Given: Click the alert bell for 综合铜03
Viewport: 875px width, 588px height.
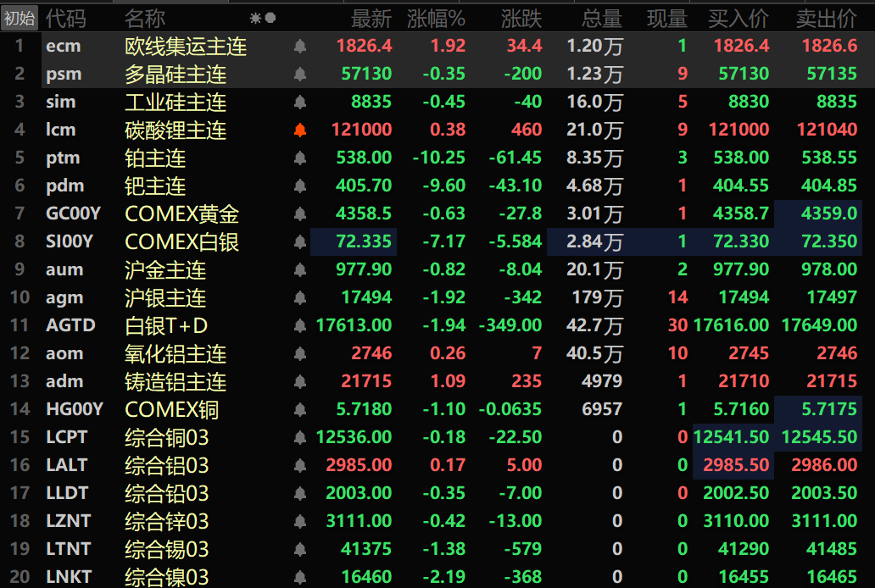Looking at the screenshot, I should tap(300, 438).
